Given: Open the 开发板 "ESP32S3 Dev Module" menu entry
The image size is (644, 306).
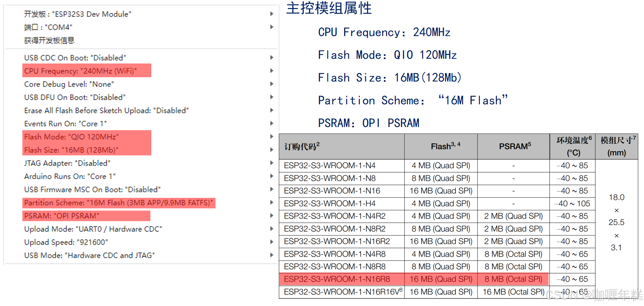Looking at the screenshot, I should point(140,14).
